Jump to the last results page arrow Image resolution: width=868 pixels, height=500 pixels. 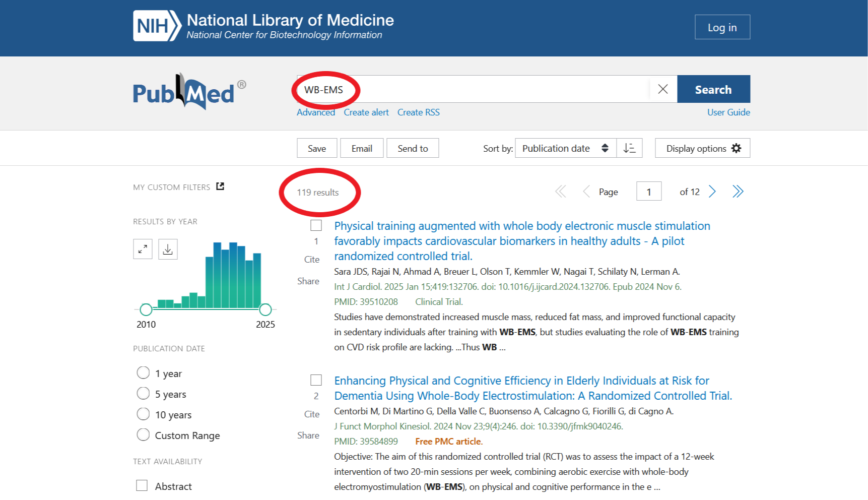tap(738, 192)
